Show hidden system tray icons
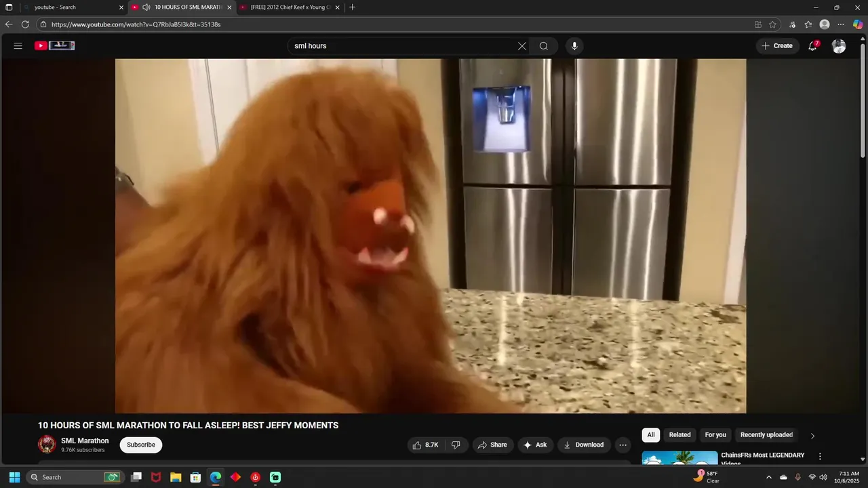Image resolution: width=868 pixels, height=488 pixels. click(x=768, y=477)
